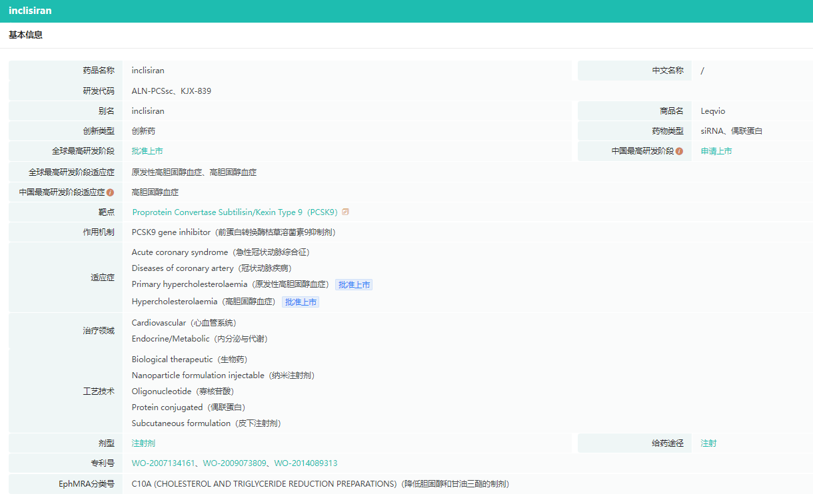Viewport: 813px width, 504px height.
Task: Select trade name value Leqvio
Action: [x=713, y=111]
